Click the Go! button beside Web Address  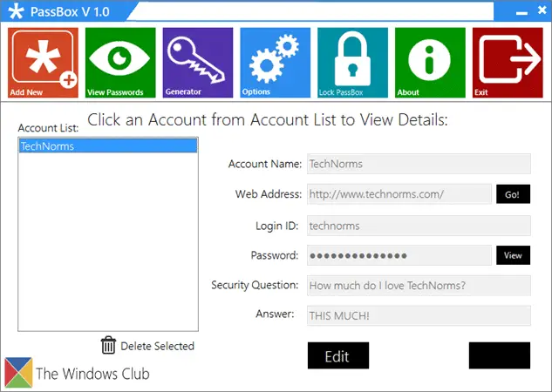(x=514, y=194)
